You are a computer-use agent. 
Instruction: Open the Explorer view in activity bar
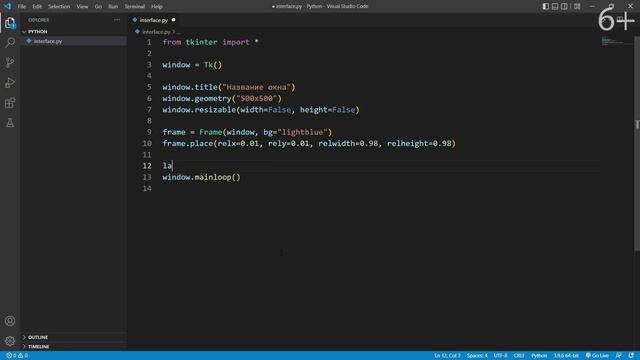click(10, 23)
